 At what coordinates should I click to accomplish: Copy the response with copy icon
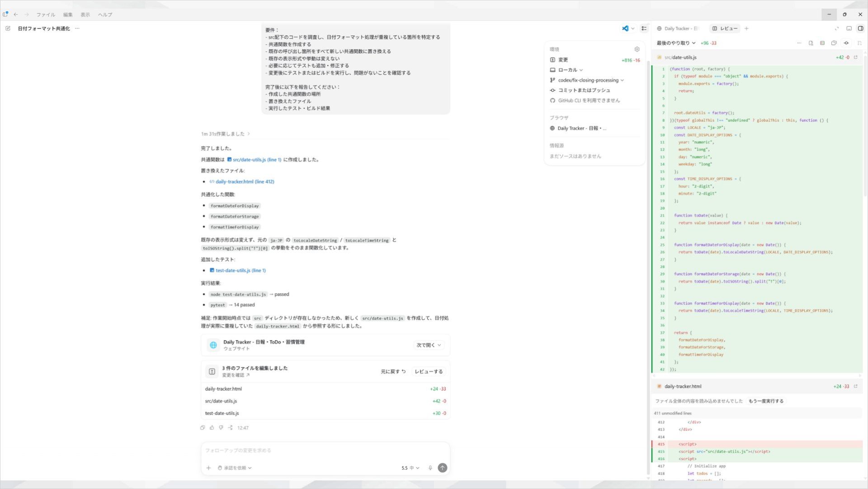[203, 428]
